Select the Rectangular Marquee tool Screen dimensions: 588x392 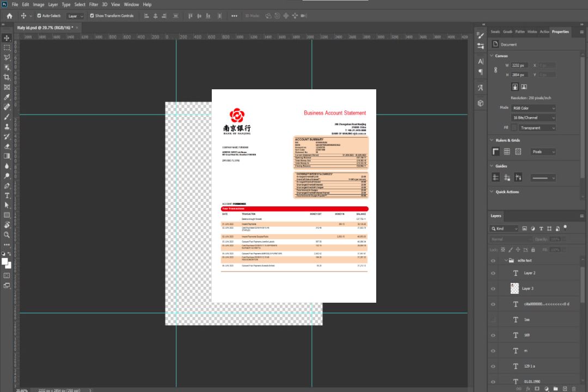(x=7, y=48)
